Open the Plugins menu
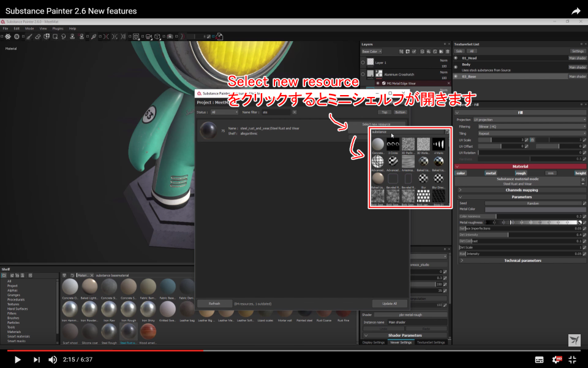Image resolution: width=588 pixels, height=368 pixels. coord(58,29)
